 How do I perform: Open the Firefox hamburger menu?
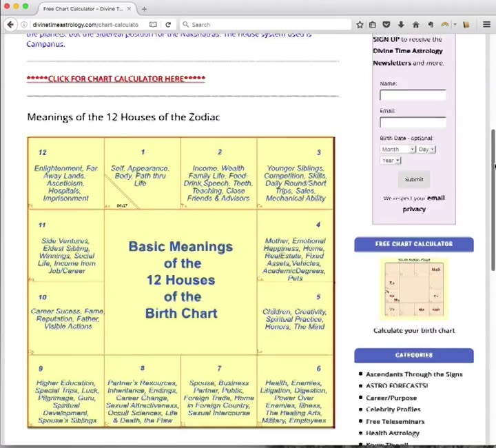[x=487, y=24]
